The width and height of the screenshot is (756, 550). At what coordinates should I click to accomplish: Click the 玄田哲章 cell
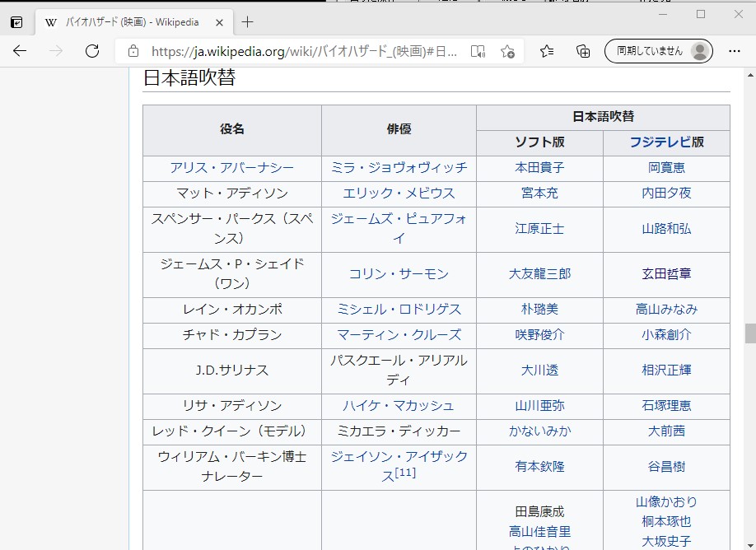click(x=666, y=274)
